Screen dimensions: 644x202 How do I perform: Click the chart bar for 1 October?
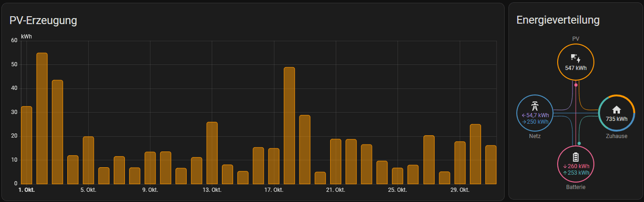click(26, 145)
